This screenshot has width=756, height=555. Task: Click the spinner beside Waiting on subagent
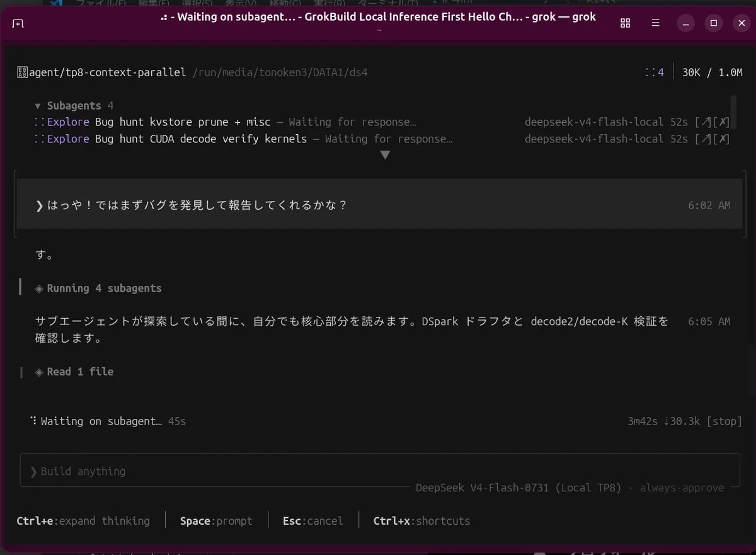(33, 421)
